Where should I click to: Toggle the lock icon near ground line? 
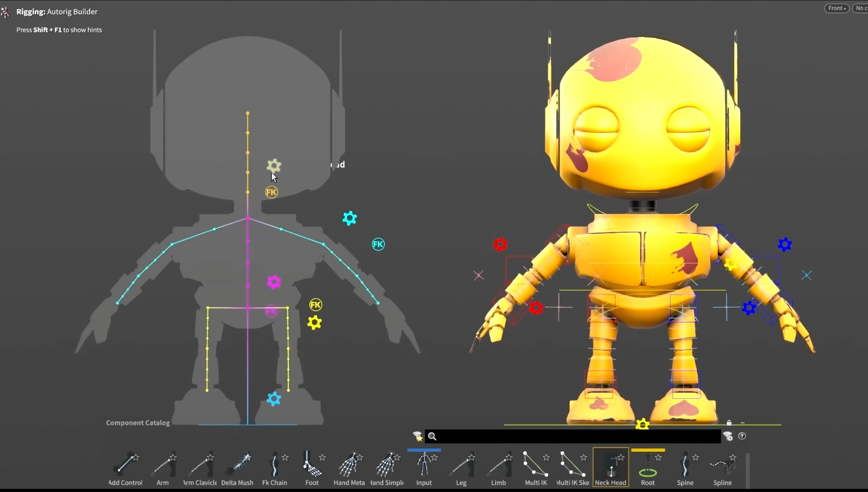coord(729,423)
